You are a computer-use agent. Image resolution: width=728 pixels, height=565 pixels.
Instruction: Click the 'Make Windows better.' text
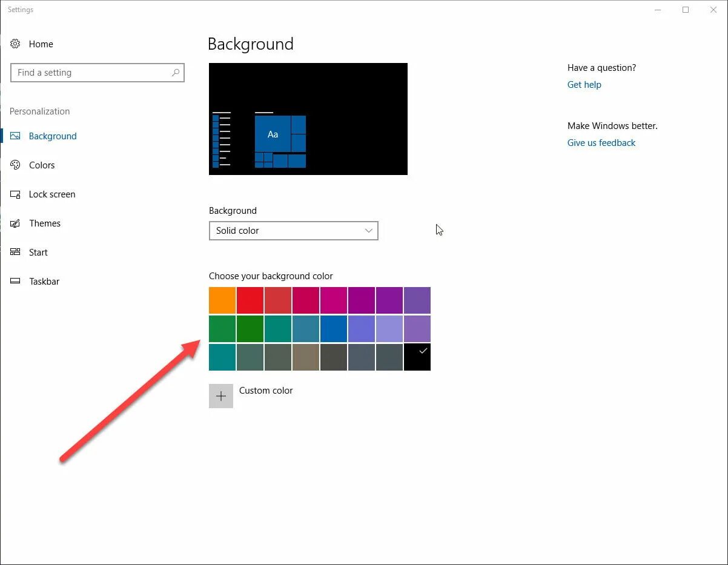point(612,126)
